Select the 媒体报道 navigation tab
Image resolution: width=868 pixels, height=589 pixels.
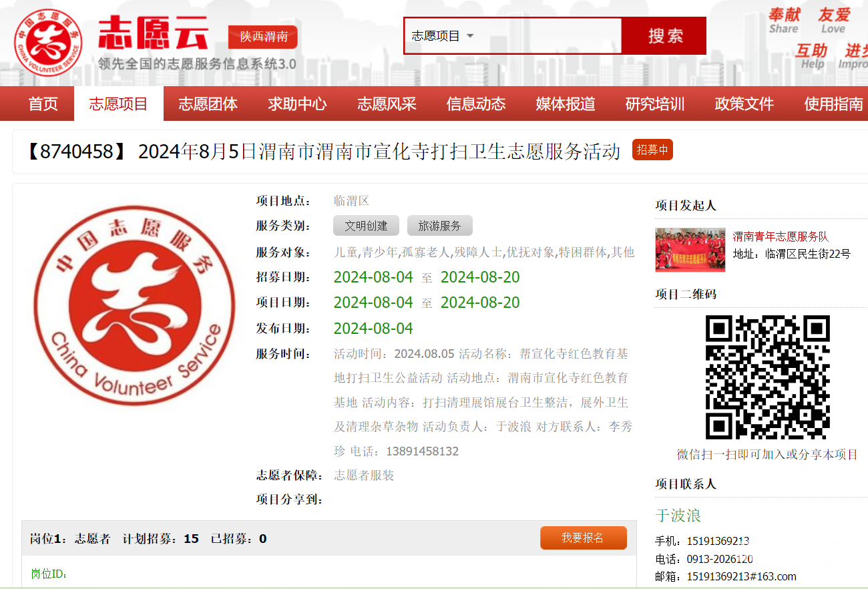point(566,104)
